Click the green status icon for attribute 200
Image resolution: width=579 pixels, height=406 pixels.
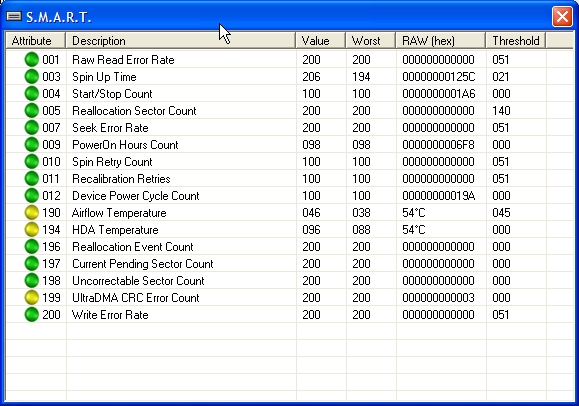click(32, 314)
